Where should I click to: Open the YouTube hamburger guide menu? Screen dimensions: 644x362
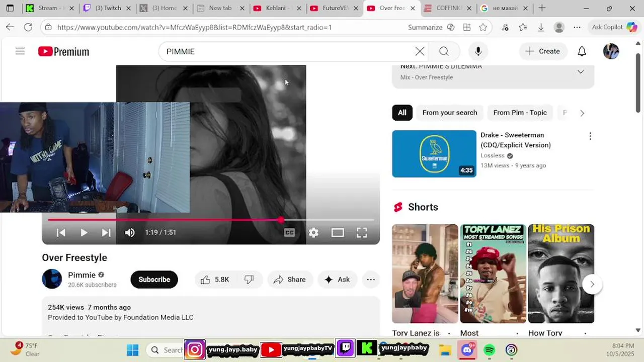coord(20,51)
